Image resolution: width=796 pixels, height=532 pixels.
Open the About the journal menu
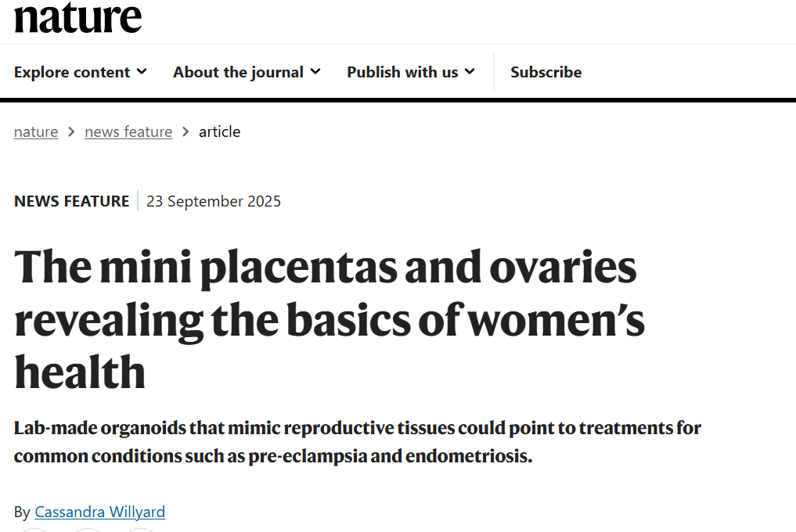pyautogui.click(x=238, y=72)
